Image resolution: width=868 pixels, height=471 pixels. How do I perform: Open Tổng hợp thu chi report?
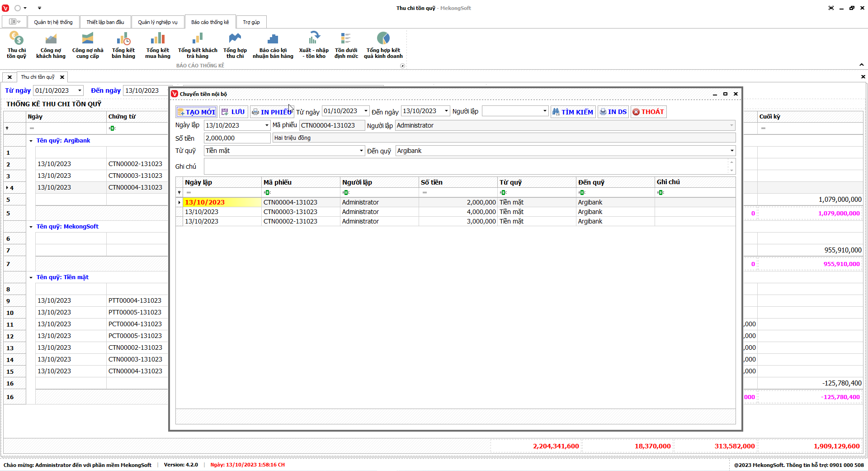pos(235,45)
